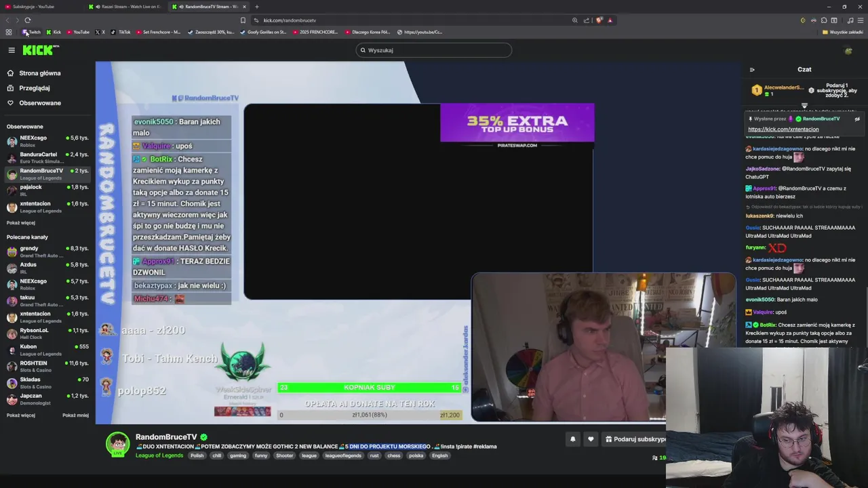
Task: Open TikTok bookmark
Action: tap(121, 32)
